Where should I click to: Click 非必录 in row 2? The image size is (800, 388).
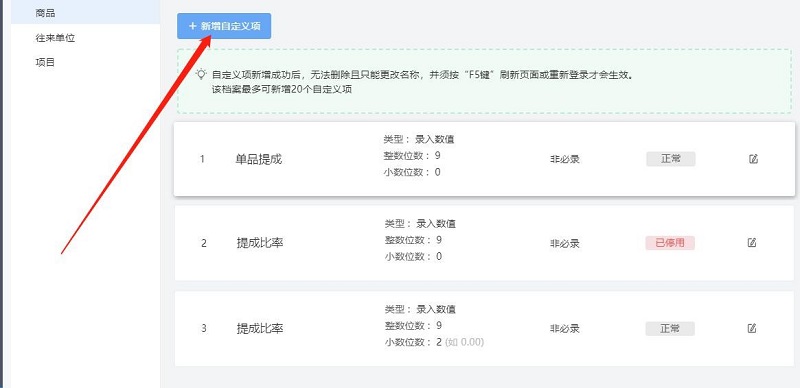565,244
